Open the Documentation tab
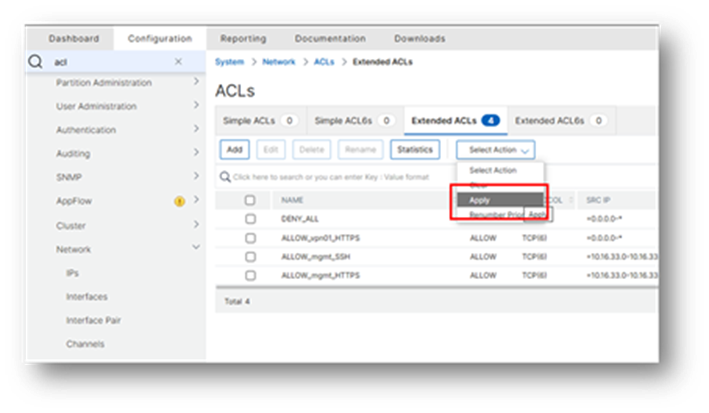This screenshot has width=709, height=413. 330,38
